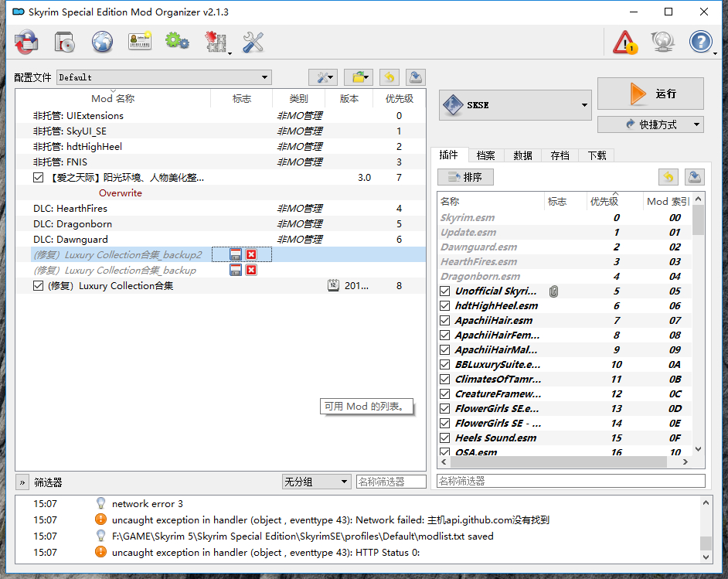Sort mod list by Mod 名称 header

click(113, 98)
